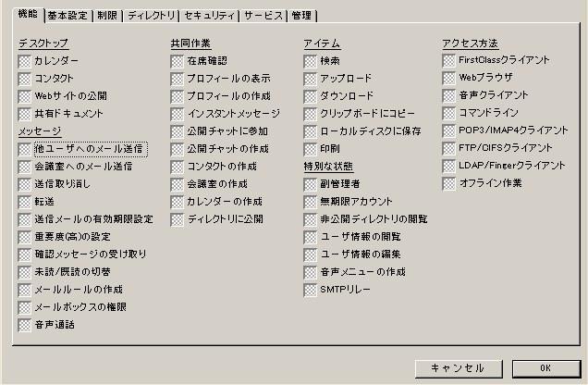Click the キャンセル button
Image resolution: width=588 pixels, height=385 pixels.
click(x=457, y=367)
